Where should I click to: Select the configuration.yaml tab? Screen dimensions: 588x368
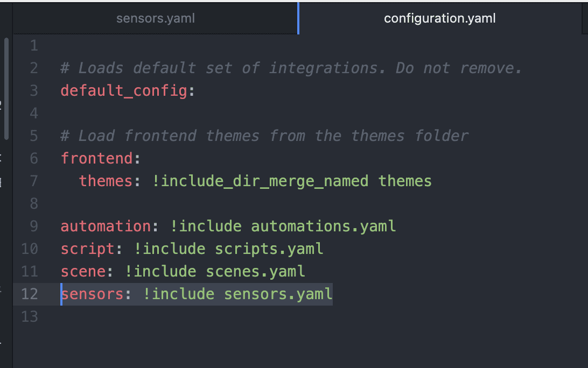coord(439,18)
